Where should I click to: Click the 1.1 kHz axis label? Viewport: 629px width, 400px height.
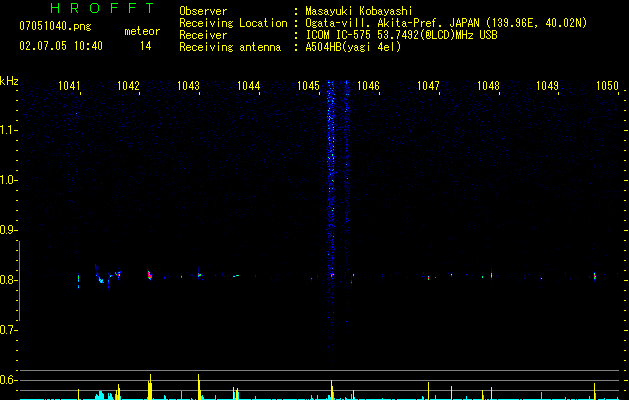[x=8, y=130]
